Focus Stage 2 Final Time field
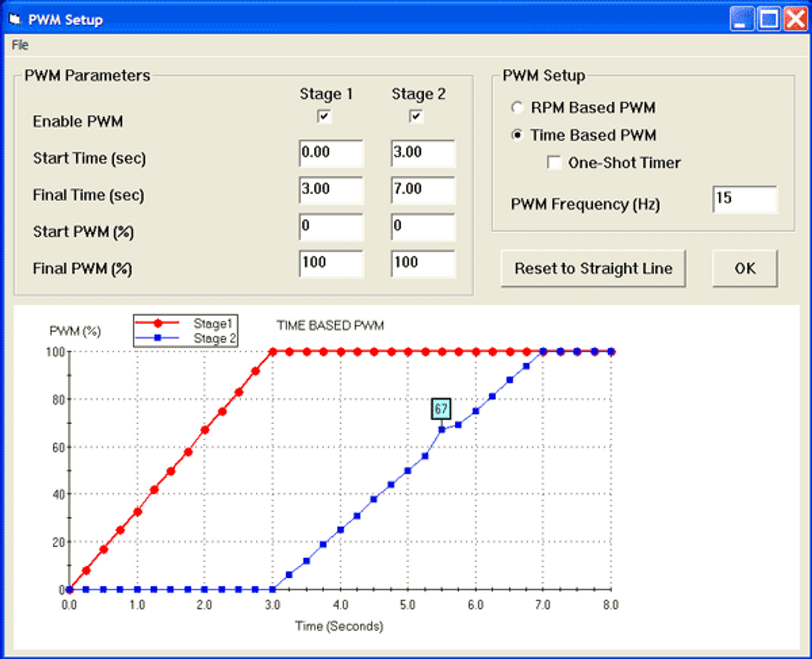Screen dimensions: 812x659 423,190
